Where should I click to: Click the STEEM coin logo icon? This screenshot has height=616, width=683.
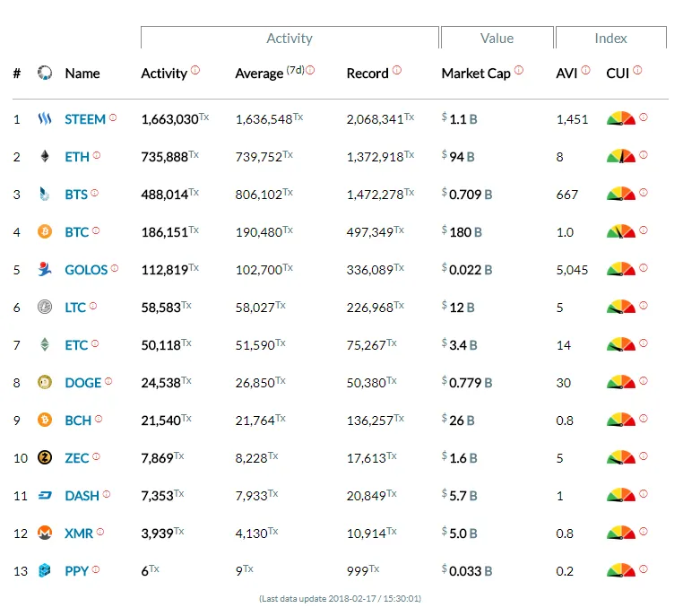[45, 118]
